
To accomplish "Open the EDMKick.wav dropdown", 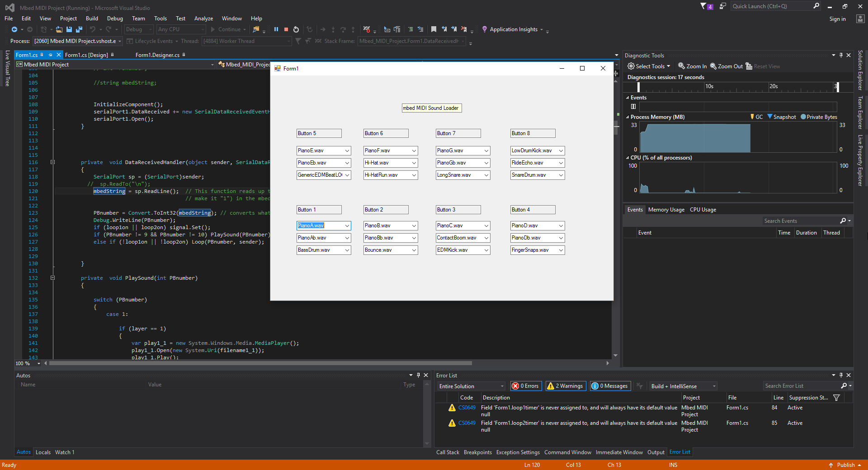I will click(486, 250).
